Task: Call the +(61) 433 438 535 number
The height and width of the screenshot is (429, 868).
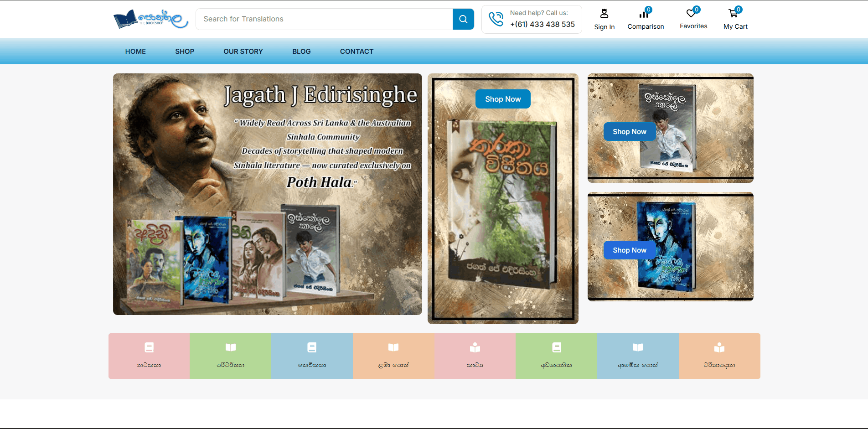Action: tap(542, 25)
